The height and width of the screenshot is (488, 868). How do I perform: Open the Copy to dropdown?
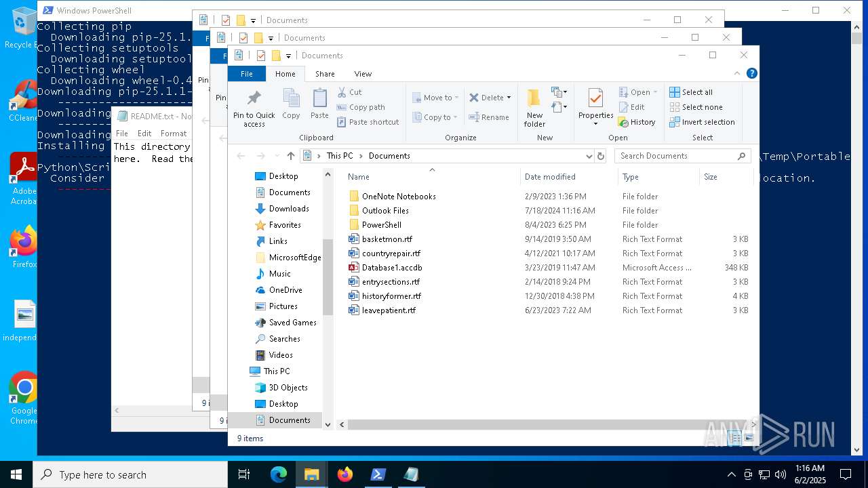[x=435, y=117]
